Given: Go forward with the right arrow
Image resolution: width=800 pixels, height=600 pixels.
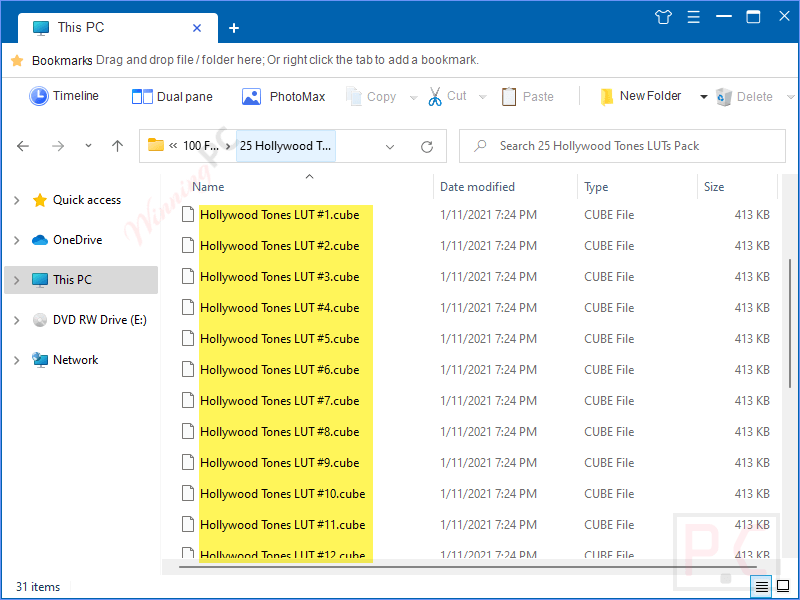Looking at the screenshot, I should point(58,146).
